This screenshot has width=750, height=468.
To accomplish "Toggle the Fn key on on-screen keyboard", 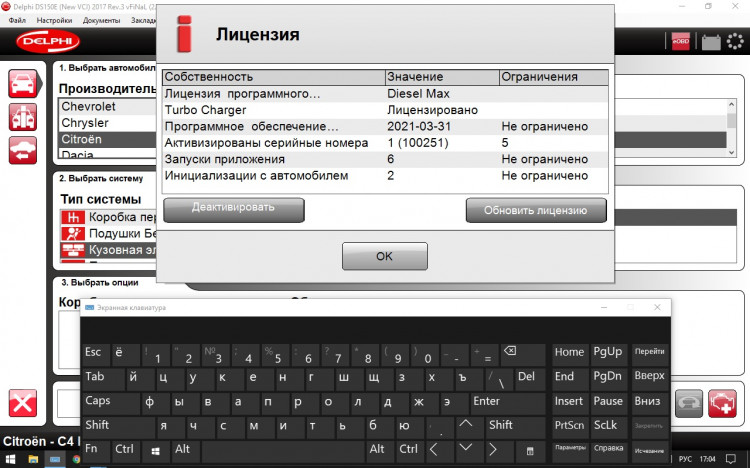I will coord(92,449).
